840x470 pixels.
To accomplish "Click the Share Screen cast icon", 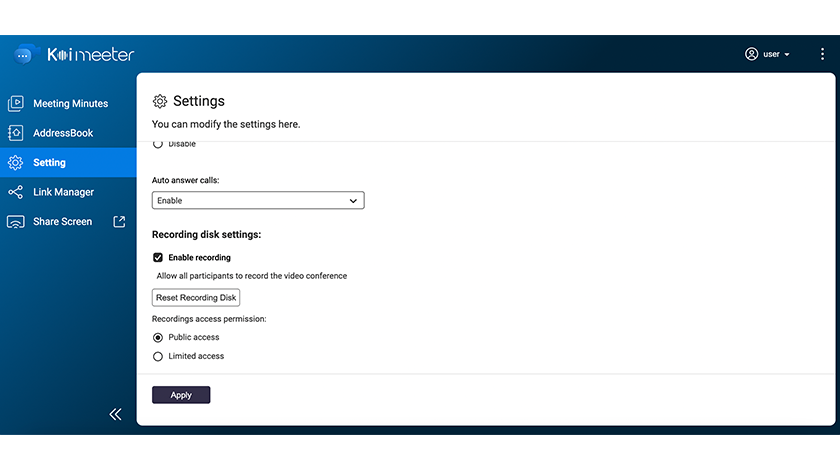I will click(16, 222).
